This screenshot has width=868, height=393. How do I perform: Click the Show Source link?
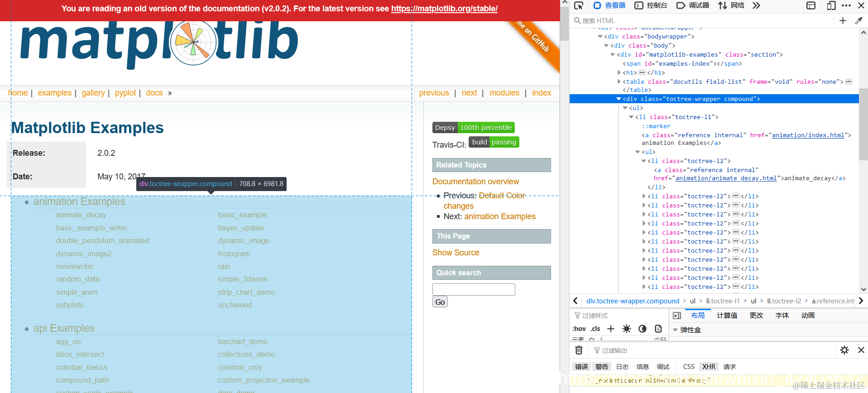[456, 253]
